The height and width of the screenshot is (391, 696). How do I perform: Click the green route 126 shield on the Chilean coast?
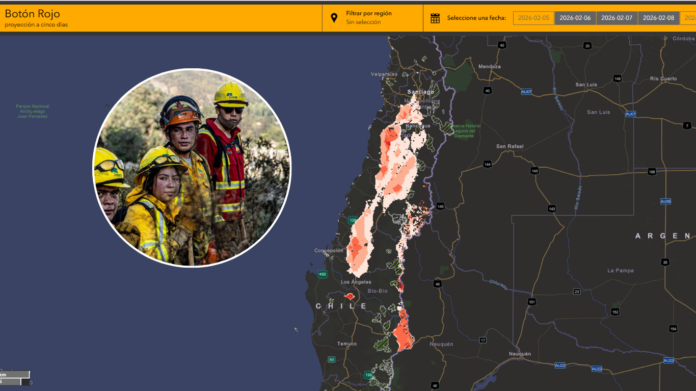click(x=352, y=220)
